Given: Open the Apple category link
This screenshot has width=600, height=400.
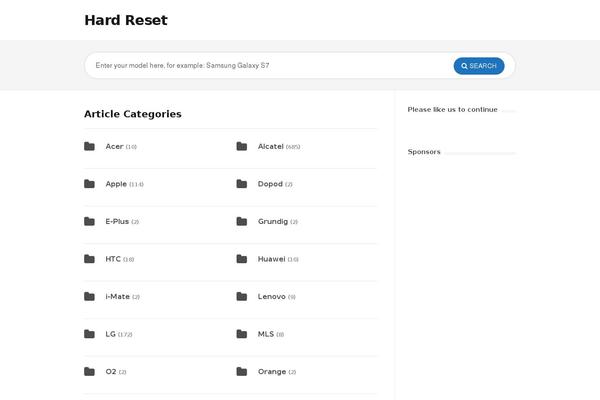Looking at the screenshot, I should point(116,184).
